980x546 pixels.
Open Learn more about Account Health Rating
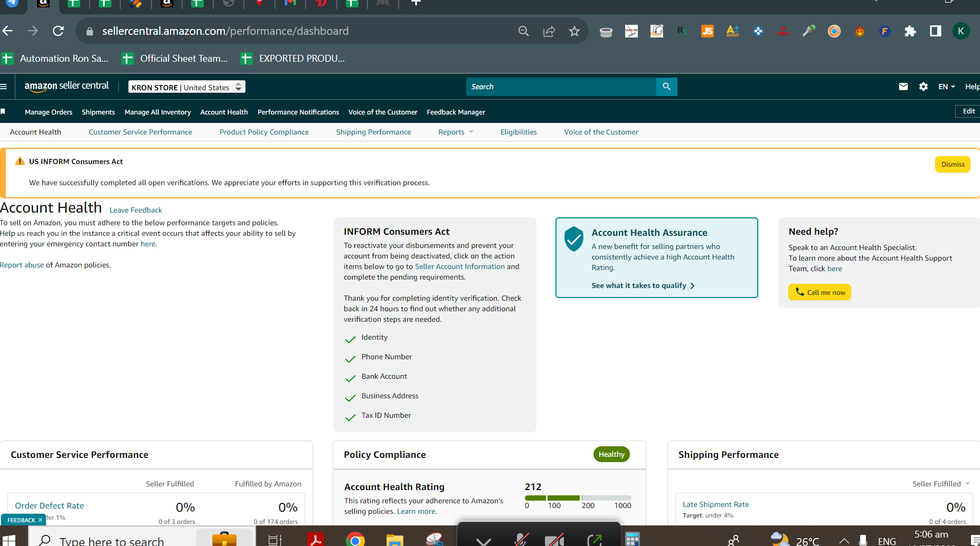pyautogui.click(x=417, y=511)
